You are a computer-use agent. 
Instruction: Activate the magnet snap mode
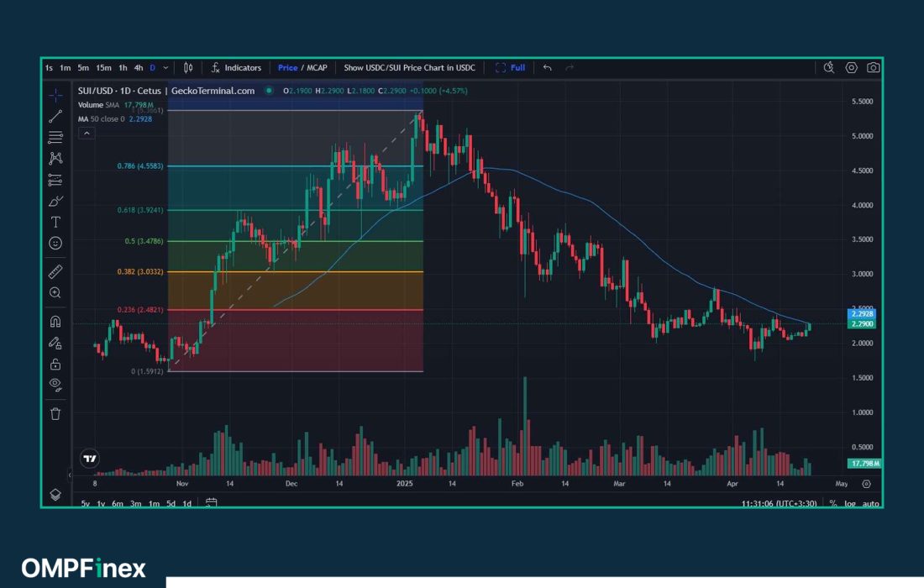(55, 321)
